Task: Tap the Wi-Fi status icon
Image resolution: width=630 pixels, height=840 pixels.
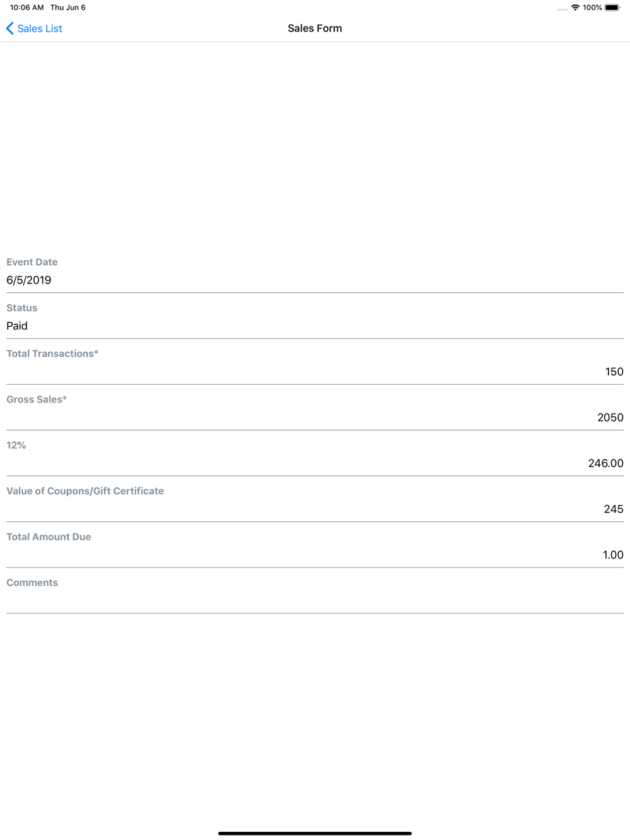Action: 575,8
